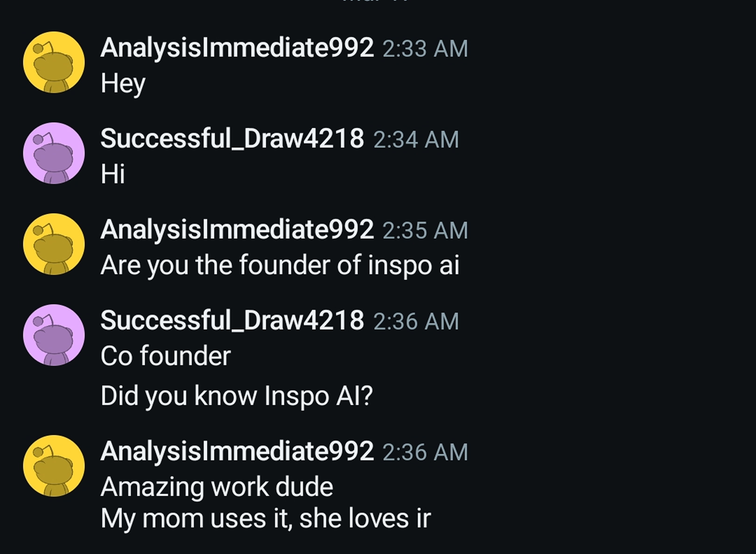
Task: Open AnalysisImmediate992's avatar next to the founder question
Action: 54,245
